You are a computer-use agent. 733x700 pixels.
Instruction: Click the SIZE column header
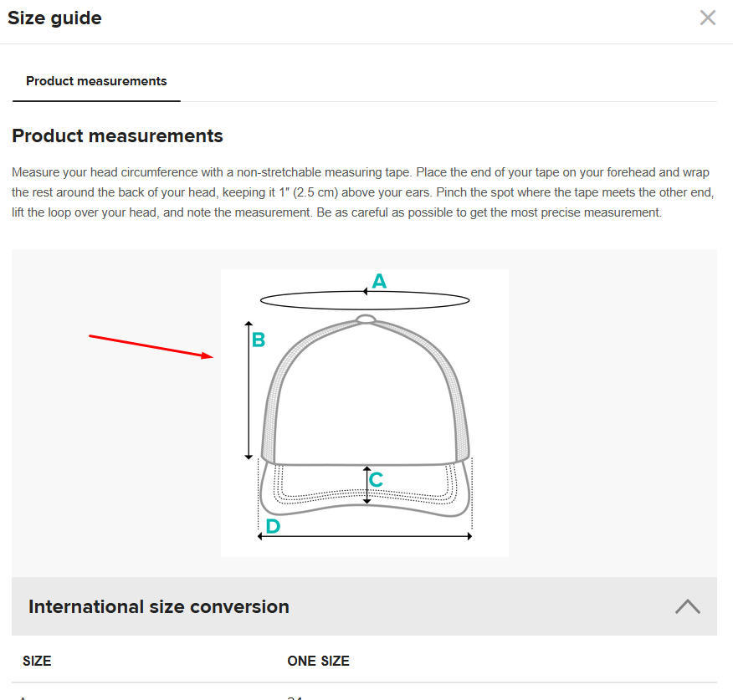pyautogui.click(x=37, y=661)
